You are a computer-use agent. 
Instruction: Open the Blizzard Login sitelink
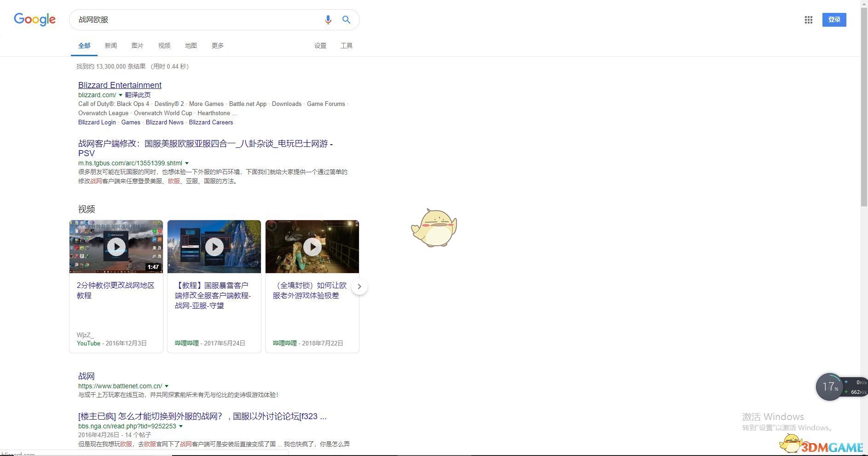pos(97,122)
